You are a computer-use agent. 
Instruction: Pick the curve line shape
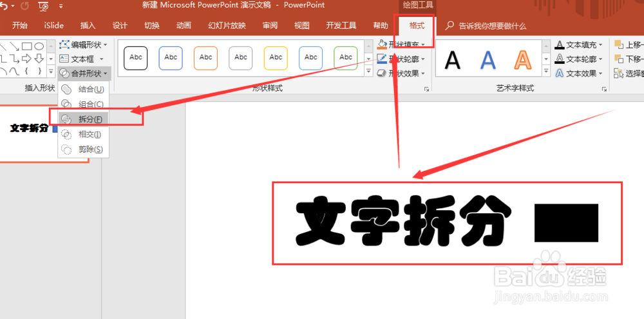tap(15, 71)
